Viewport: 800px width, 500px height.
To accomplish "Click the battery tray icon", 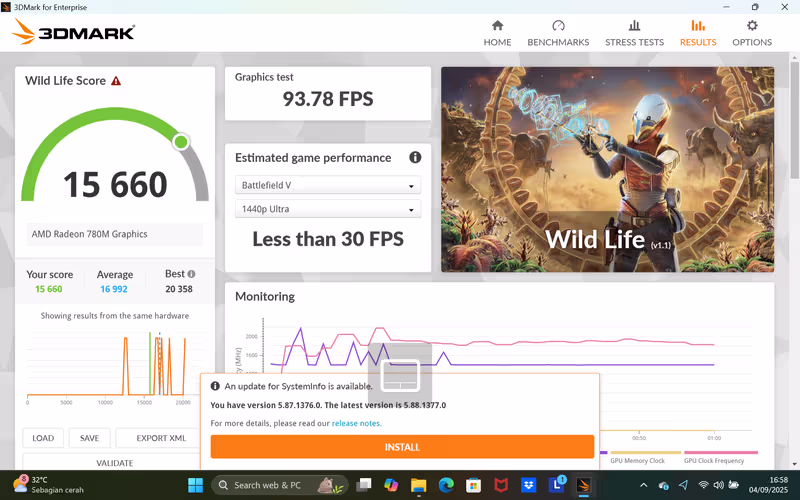I will tap(734, 485).
